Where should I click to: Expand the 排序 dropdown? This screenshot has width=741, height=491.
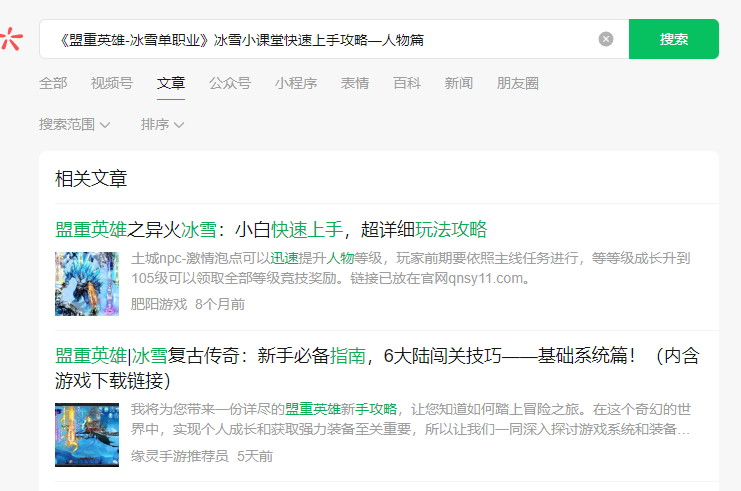point(162,125)
